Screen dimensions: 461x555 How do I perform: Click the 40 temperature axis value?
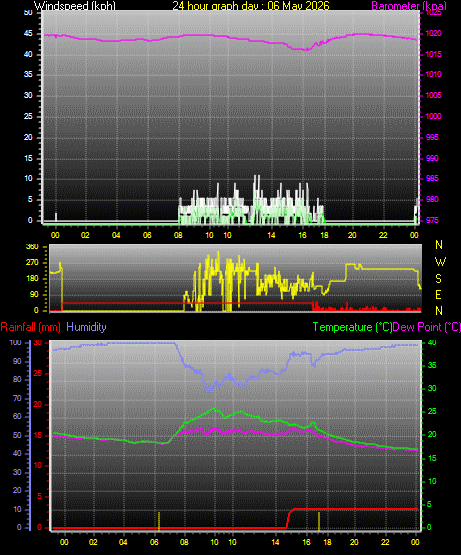point(432,342)
